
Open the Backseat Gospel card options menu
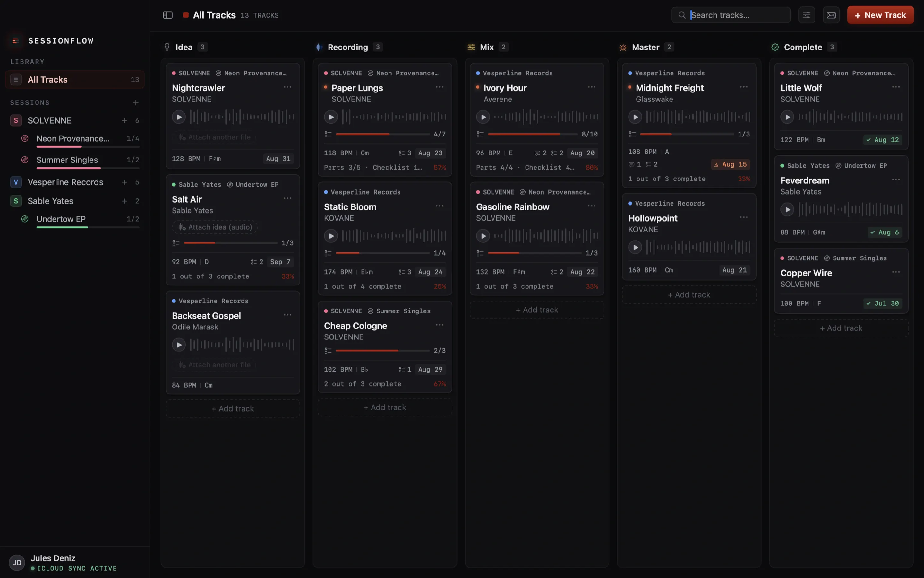click(x=287, y=315)
